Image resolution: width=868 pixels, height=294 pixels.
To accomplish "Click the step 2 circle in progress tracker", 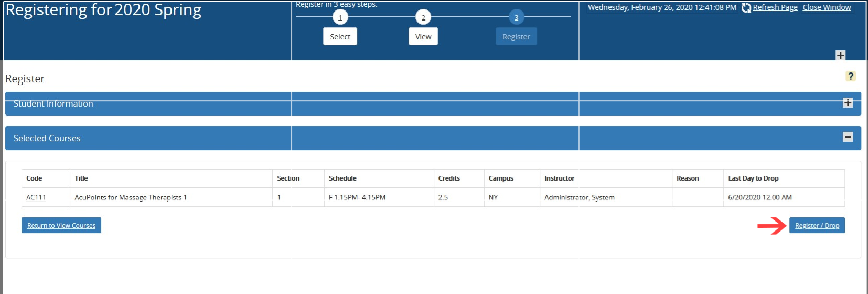I will [423, 18].
